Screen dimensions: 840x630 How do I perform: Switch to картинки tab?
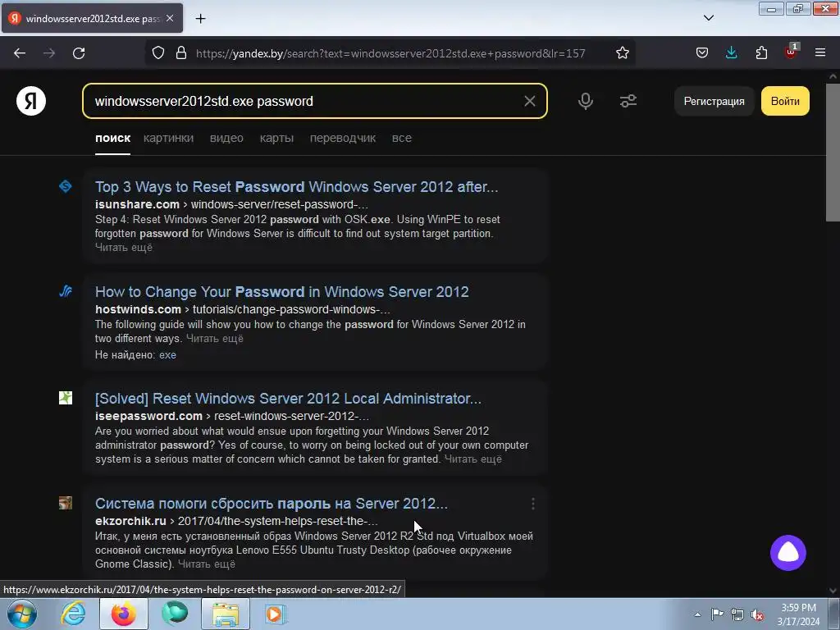point(168,138)
